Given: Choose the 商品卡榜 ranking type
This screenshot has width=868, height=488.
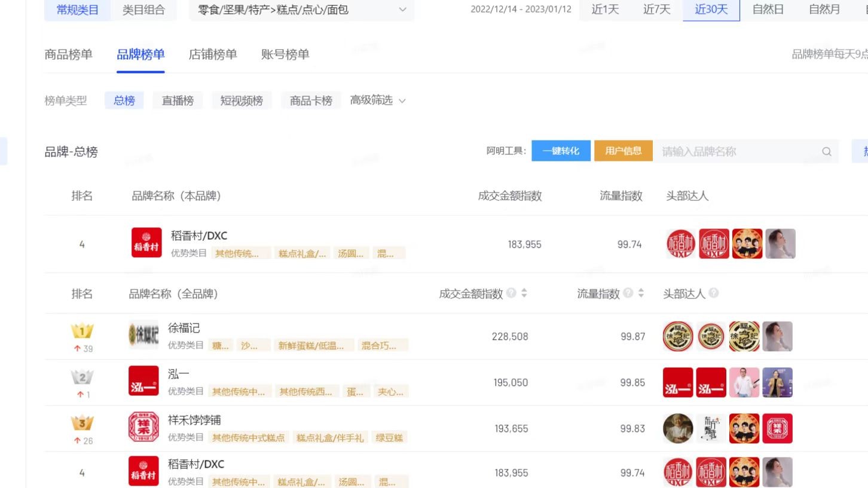Looking at the screenshot, I should (311, 100).
